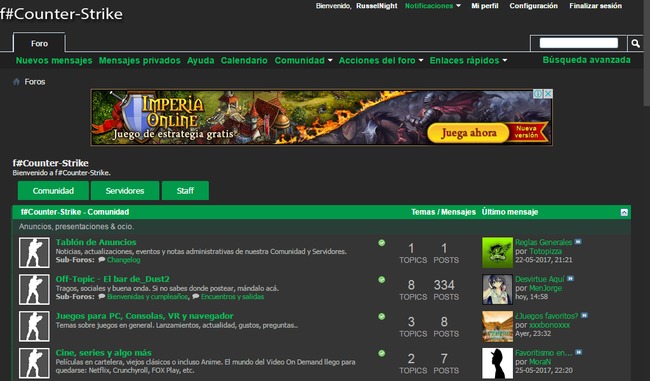Open Desvirtue Aquí thread
Screen dimensions: 650x381
(x=540, y=279)
